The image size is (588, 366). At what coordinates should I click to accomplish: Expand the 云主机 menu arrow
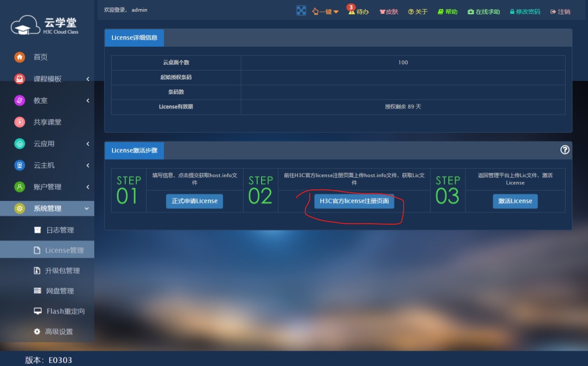point(88,165)
